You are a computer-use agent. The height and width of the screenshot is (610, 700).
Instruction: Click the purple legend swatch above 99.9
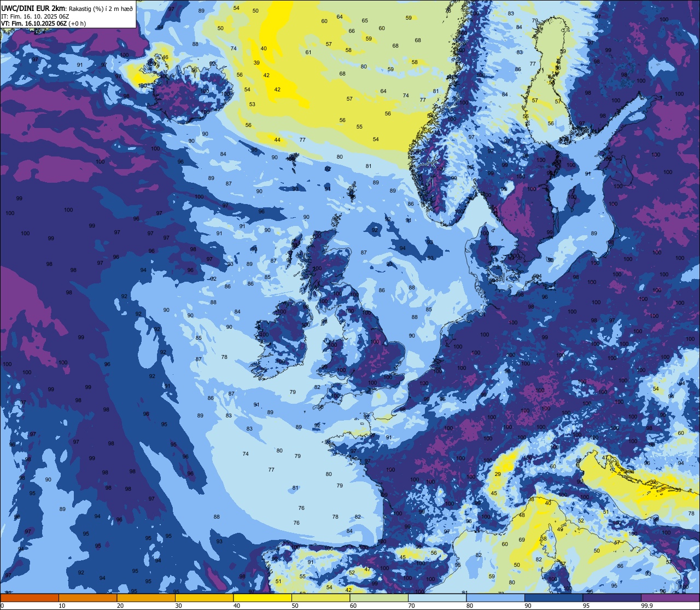pyautogui.click(x=670, y=597)
